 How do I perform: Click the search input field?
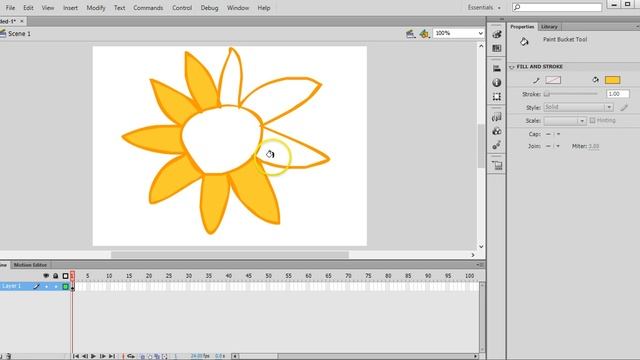[x=557, y=7]
